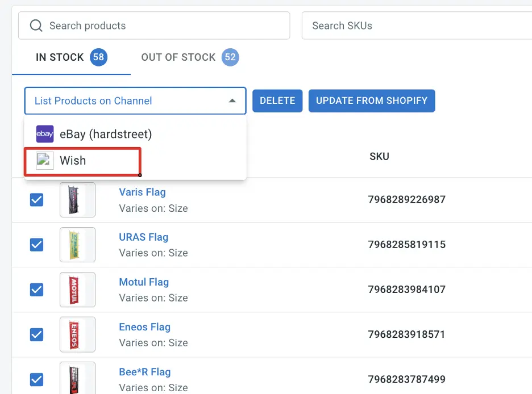Click the DELETE button
This screenshot has height=394, width=532.
pyautogui.click(x=277, y=100)
